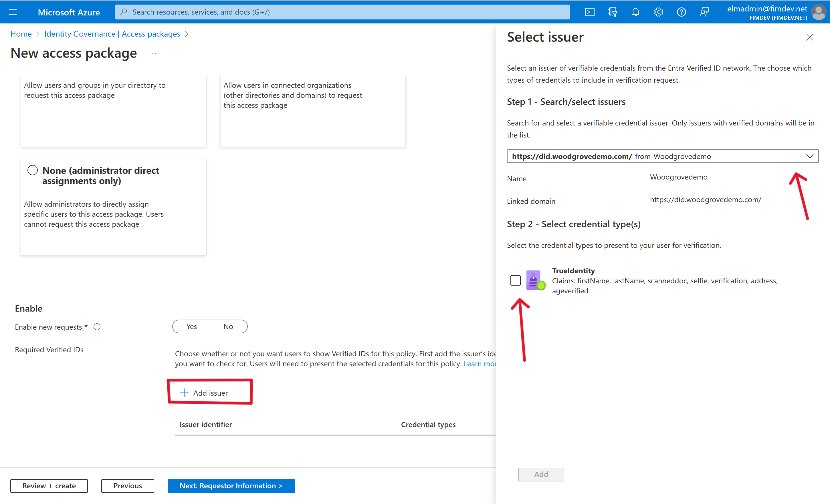Click the settings gear icon

pyautogui.click(x=659, y=12)
